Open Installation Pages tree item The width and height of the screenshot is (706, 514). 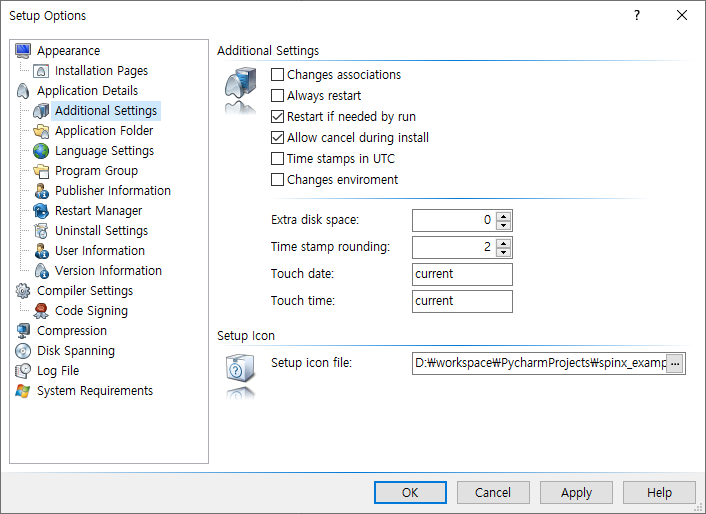[101, 71]
